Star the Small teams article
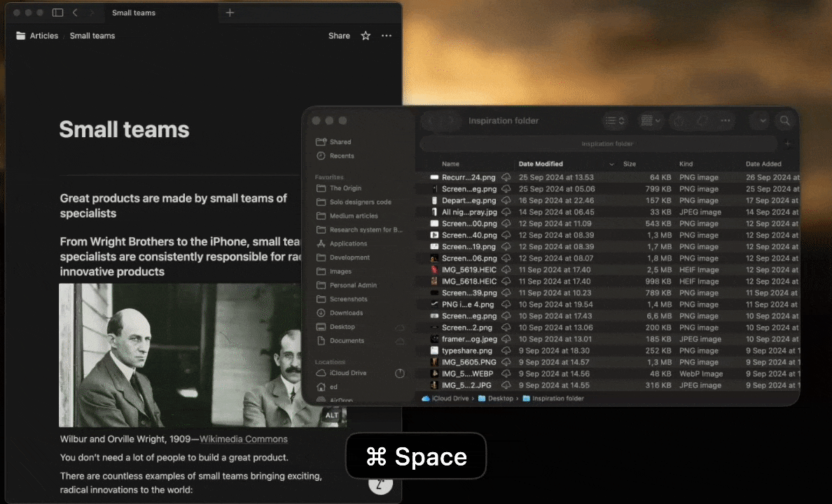Viewport: 832px width, 504px height. (366, 36)
